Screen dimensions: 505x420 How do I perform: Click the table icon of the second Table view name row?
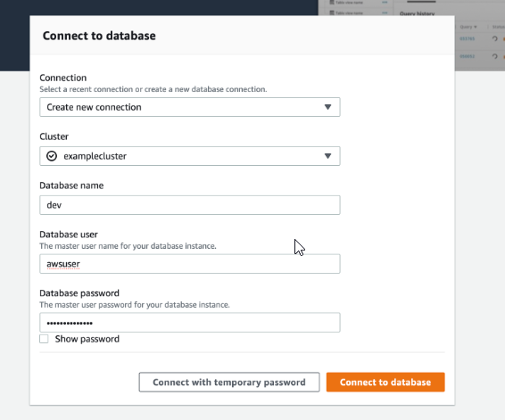(x=332, y=12)
